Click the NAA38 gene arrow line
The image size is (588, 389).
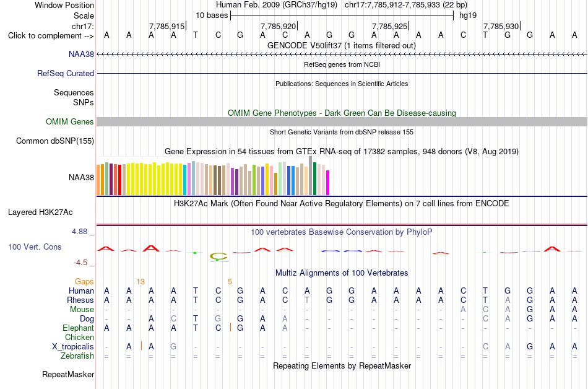[x=342, y=55]
